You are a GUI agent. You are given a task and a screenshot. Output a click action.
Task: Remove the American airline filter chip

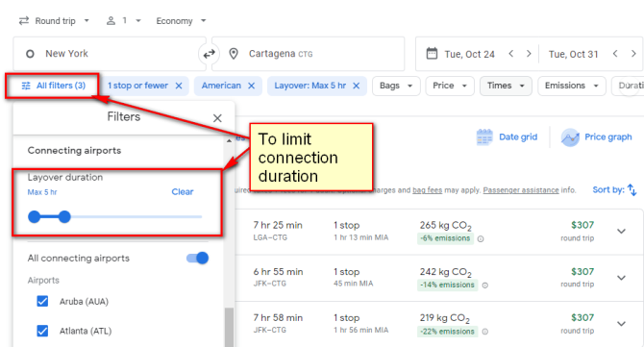click(x=252, y=86)
